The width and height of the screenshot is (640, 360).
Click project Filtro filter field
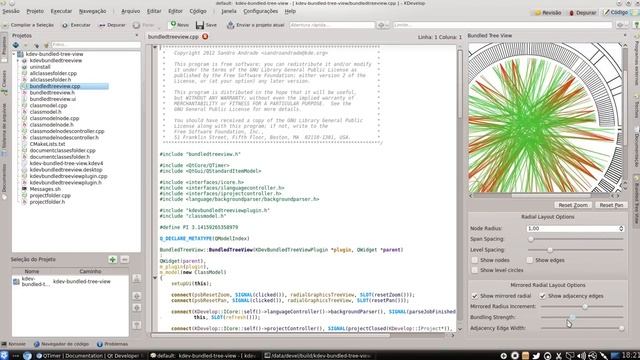(x=96, y=44)
